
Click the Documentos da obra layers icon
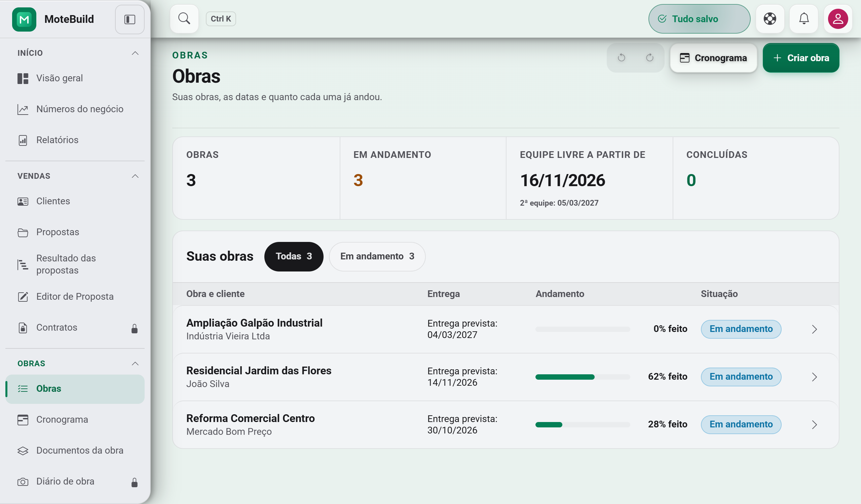tap(23, 451)
